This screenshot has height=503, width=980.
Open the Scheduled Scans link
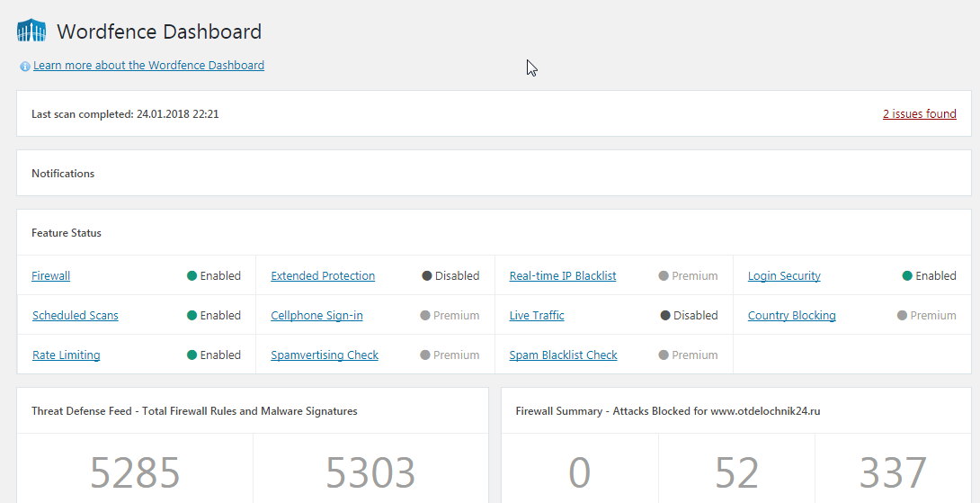click(x=75, y=315)
